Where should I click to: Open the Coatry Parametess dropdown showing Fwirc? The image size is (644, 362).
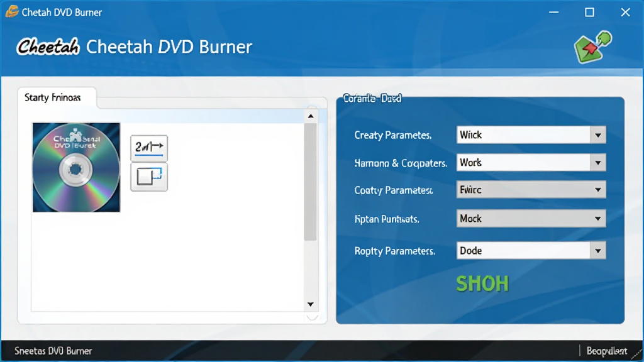[531, 190]
